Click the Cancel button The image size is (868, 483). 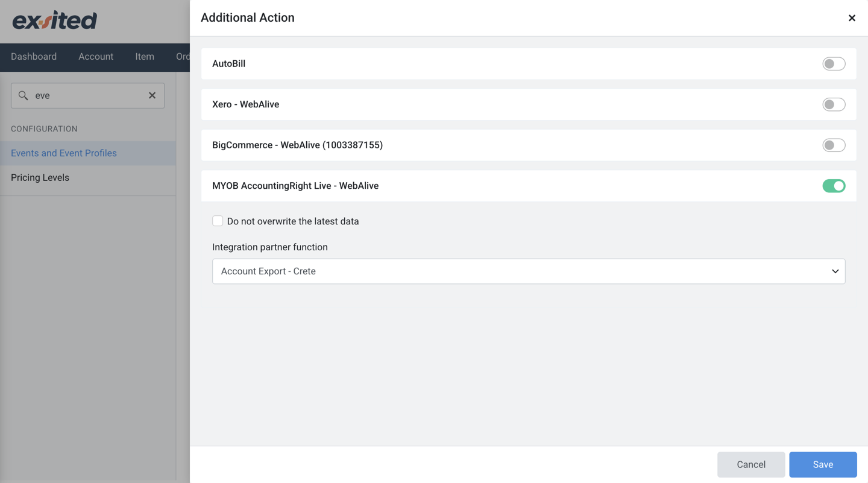tap(751, 464)
